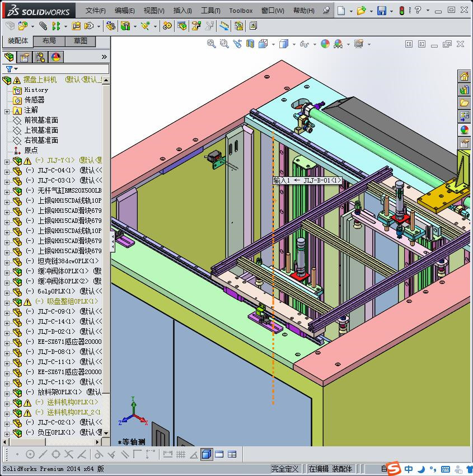This screenshot has width=473, height=476.
Task: Click the Zoom to Fit icon
Action: coord(211,44)
